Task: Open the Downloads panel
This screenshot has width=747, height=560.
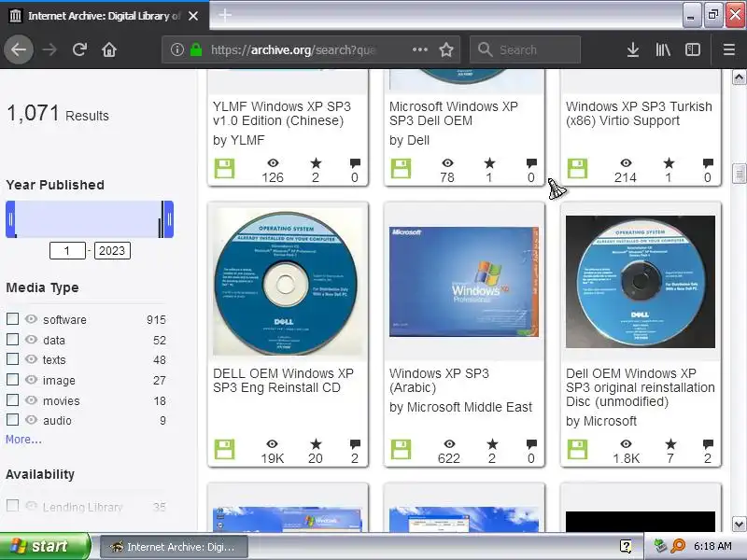Action: click(633, 49)
